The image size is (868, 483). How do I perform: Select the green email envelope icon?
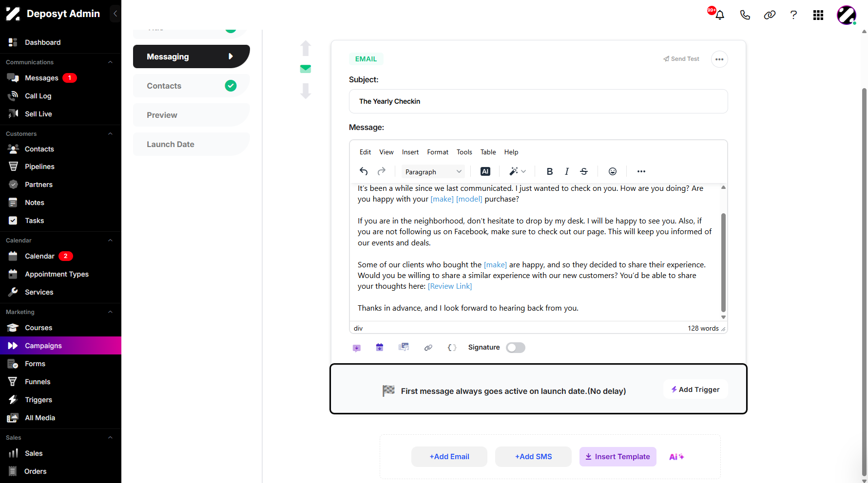(x=306, y=69)
